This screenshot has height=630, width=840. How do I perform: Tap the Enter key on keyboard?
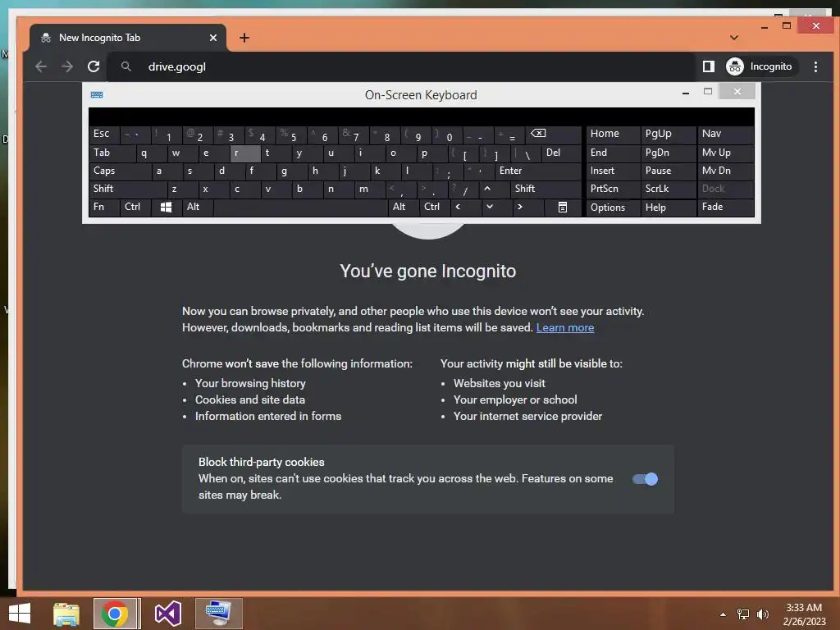[538, 171]
